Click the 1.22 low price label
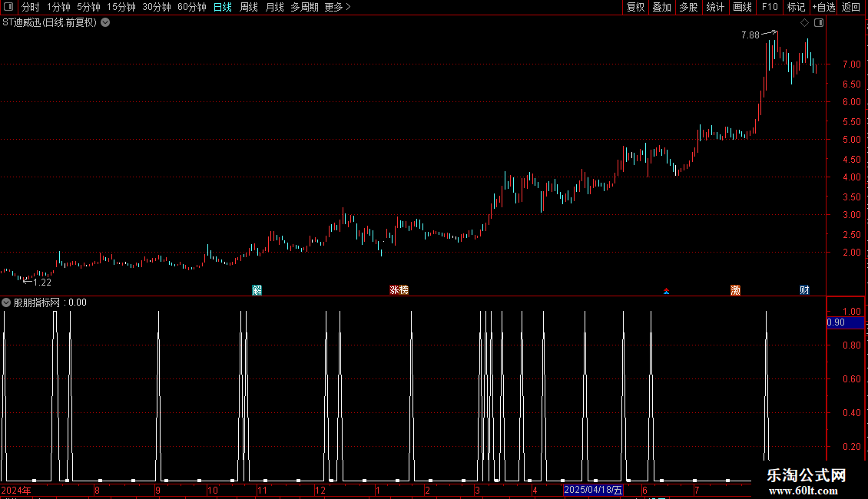868x499 pixels. tap(42, 283)
